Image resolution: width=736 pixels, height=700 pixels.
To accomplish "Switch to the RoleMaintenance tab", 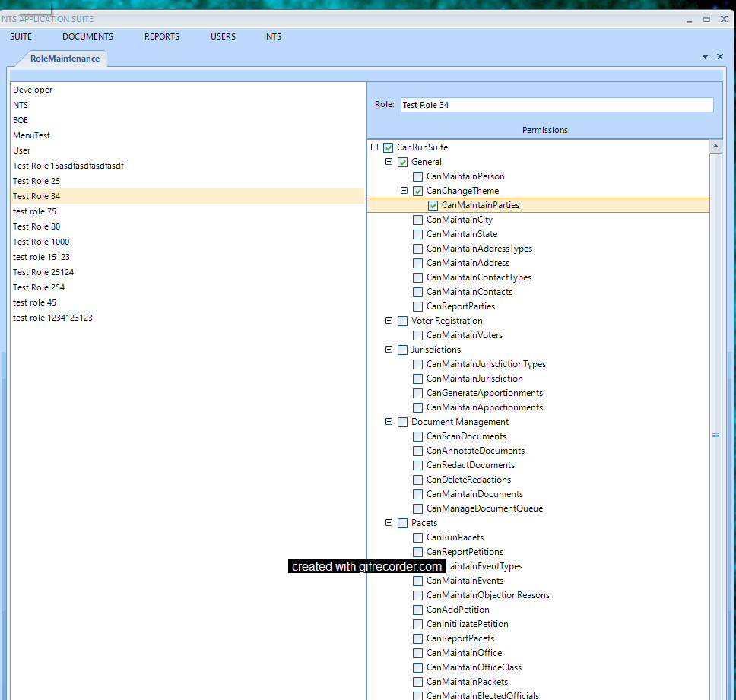I will (65, 59).
